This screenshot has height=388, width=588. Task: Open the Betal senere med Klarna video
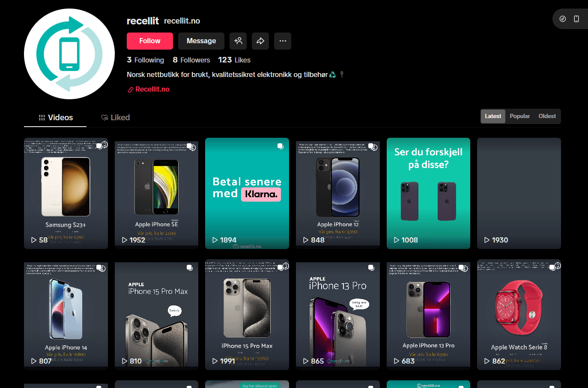[247, 193]
